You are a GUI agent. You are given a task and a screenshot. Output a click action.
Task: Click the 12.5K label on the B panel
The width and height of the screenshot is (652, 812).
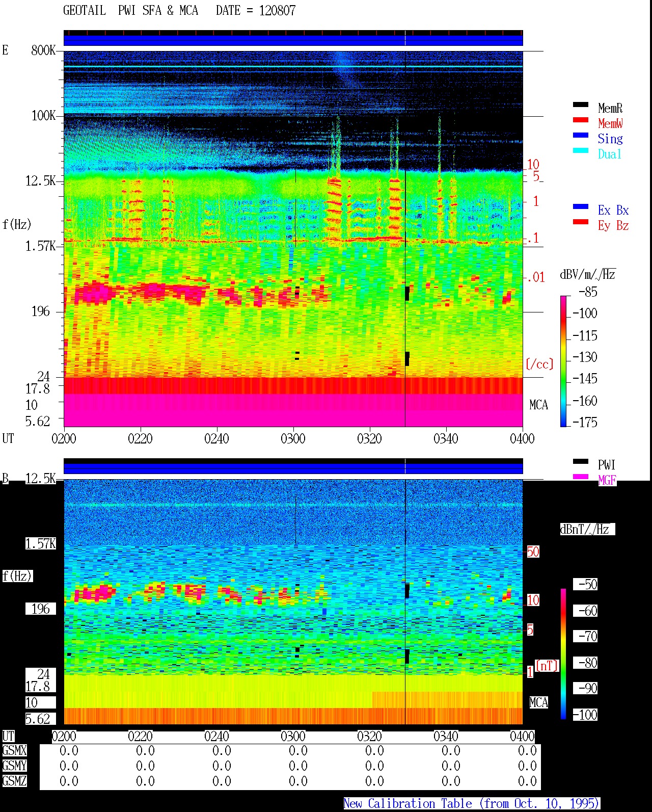point(41,478)
